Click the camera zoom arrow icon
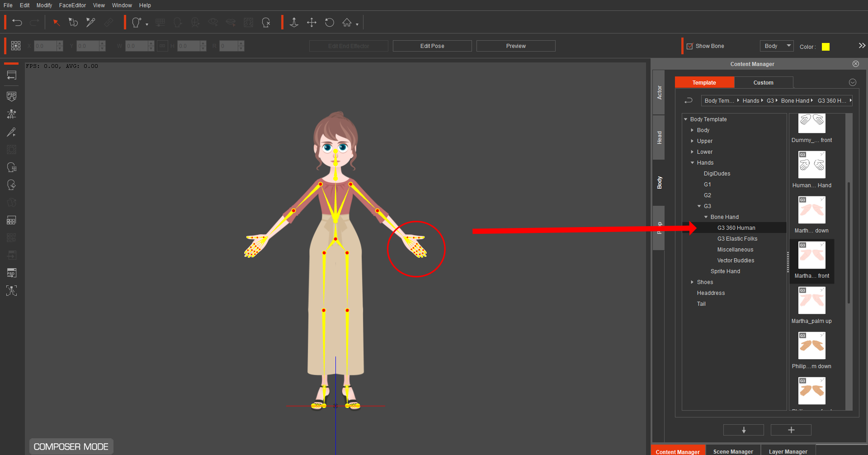The image size is (868, 455). point(294,22)
